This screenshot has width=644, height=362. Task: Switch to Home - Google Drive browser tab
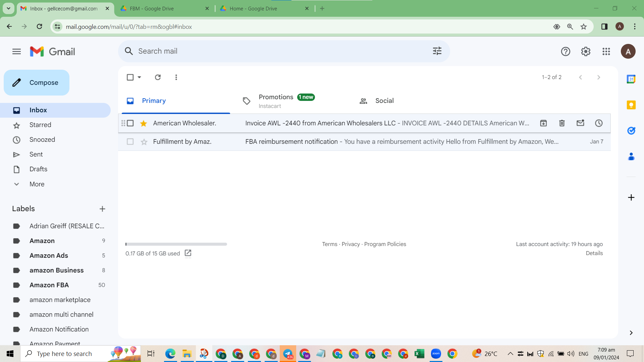coord(264,8)
